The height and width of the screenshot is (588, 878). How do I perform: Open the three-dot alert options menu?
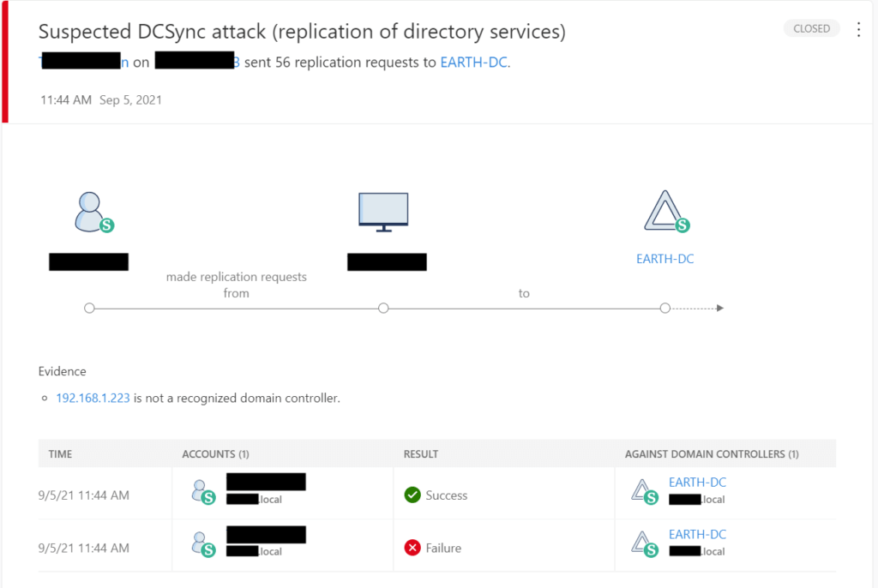858,28
